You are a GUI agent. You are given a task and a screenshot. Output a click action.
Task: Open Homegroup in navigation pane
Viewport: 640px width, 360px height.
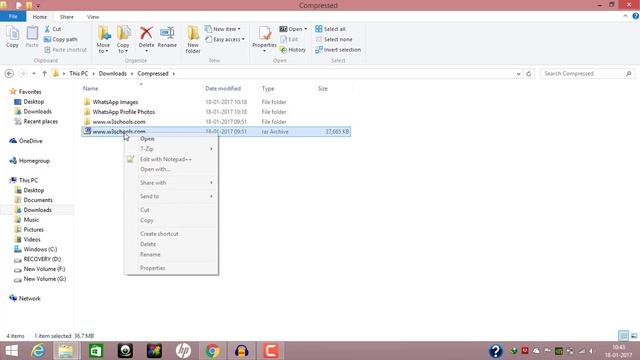pyautogui.click(x=29, y=161)
